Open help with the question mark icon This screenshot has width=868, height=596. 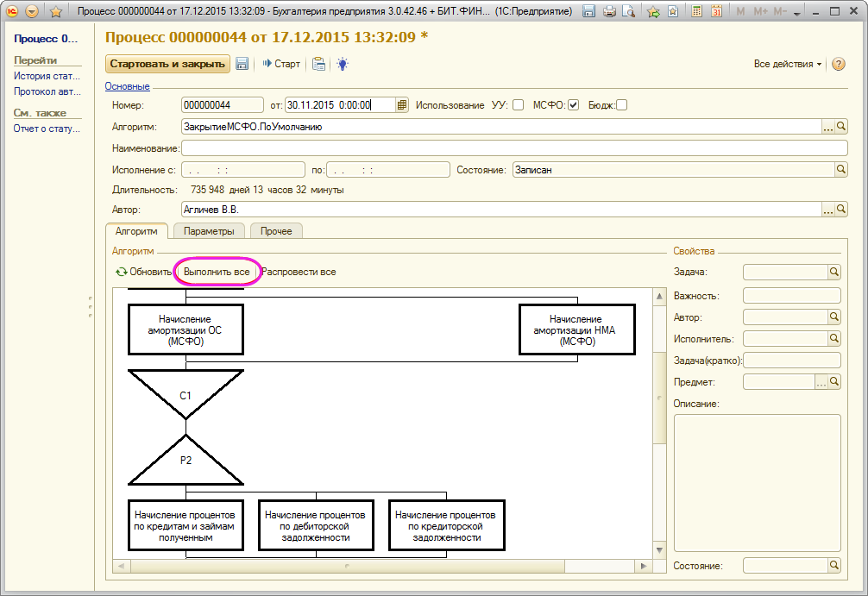(838, 65)
